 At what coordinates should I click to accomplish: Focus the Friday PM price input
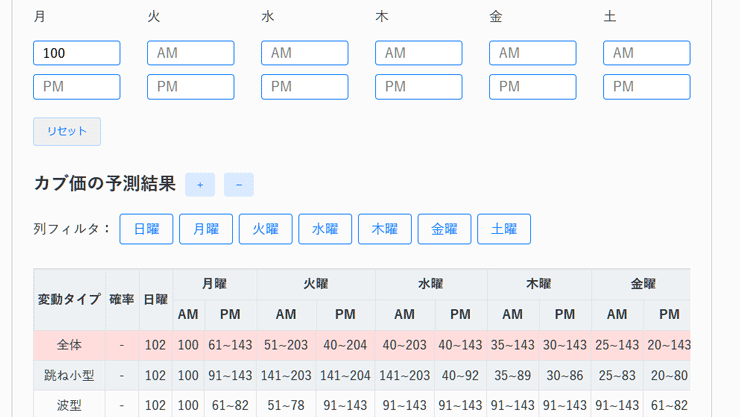[533, 87]
